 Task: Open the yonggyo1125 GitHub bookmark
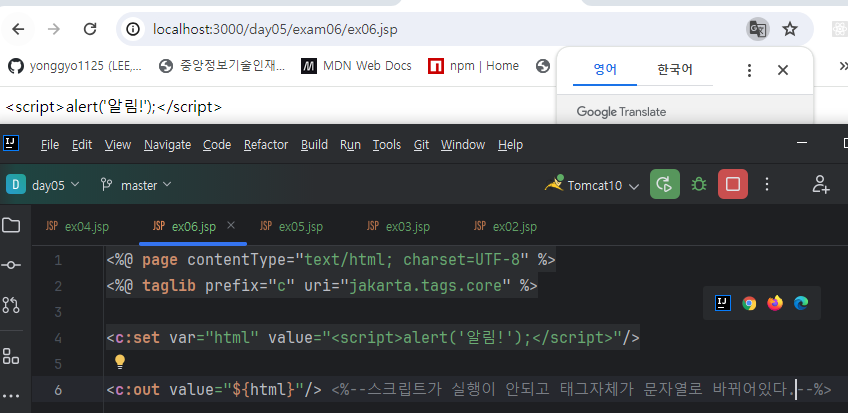coord(75,66)
